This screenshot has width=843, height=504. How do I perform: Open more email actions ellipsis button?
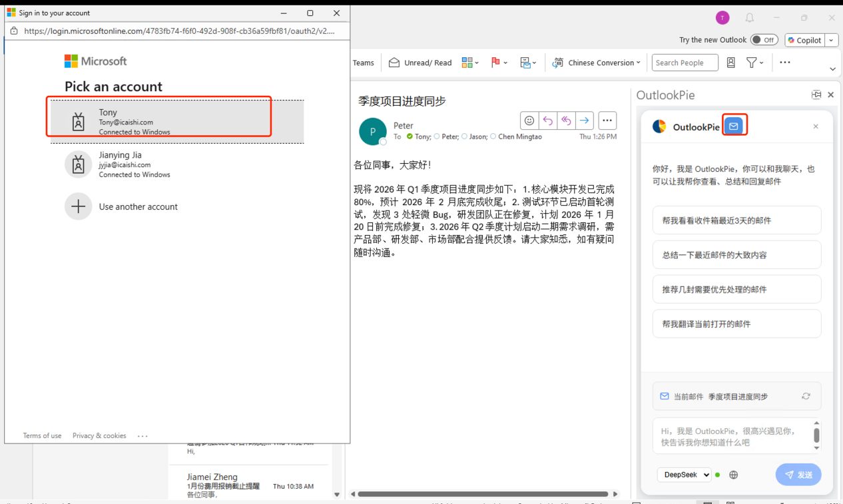tap(607, 121)
